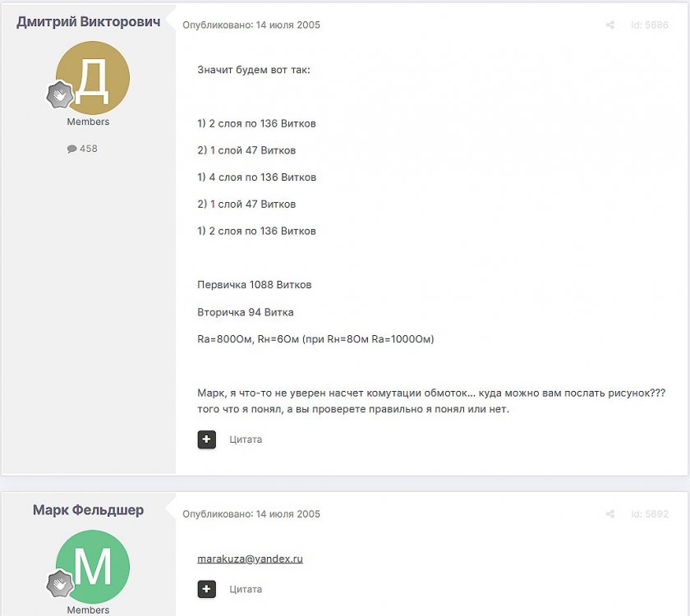Open the golden Д avatar profile picture
Image resolution: width=690 pixels, height=616 pixels.
(x=94, y=76)
